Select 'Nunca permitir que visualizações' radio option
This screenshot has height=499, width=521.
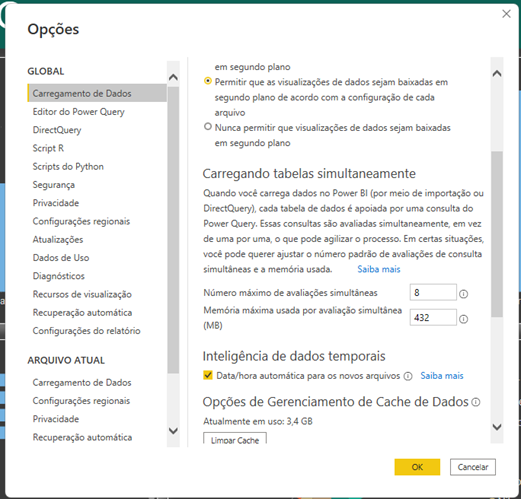(208, 127)
